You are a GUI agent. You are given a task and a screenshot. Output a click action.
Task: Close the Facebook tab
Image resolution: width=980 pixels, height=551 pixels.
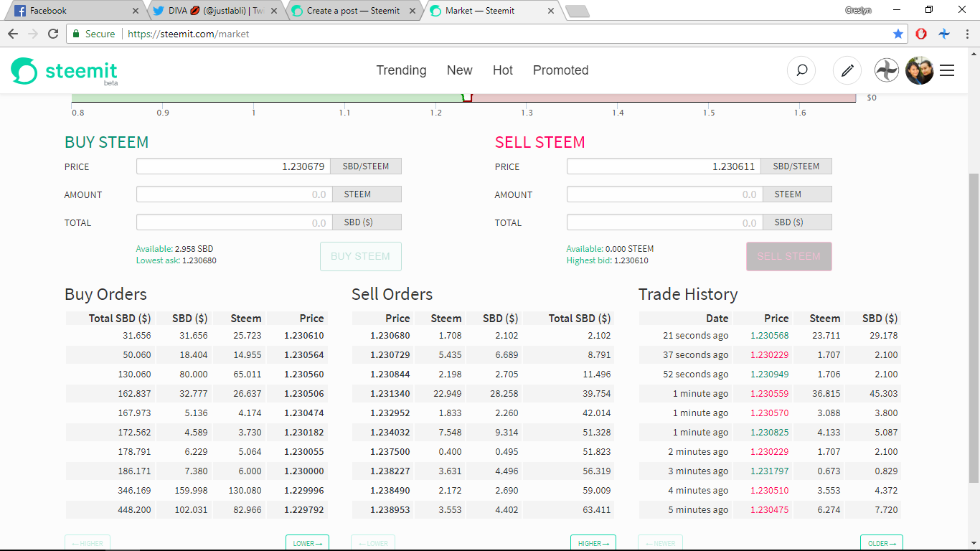click(136, 11)
